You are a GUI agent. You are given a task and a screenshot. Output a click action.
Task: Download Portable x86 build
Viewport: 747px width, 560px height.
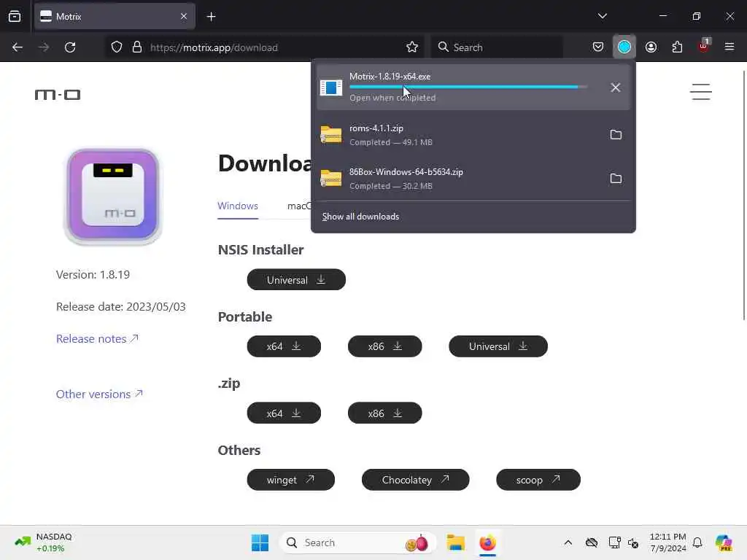[384, 346]
